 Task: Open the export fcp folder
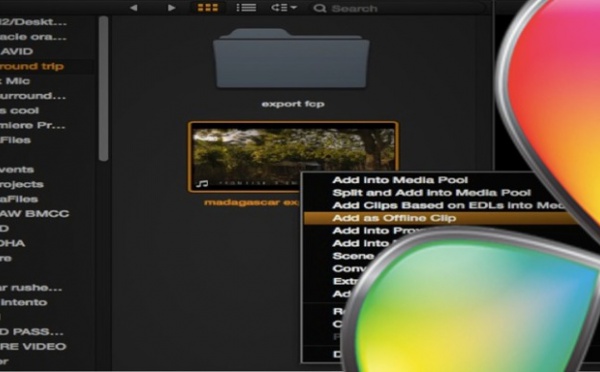pyautogui.click(x=291, y=59)
